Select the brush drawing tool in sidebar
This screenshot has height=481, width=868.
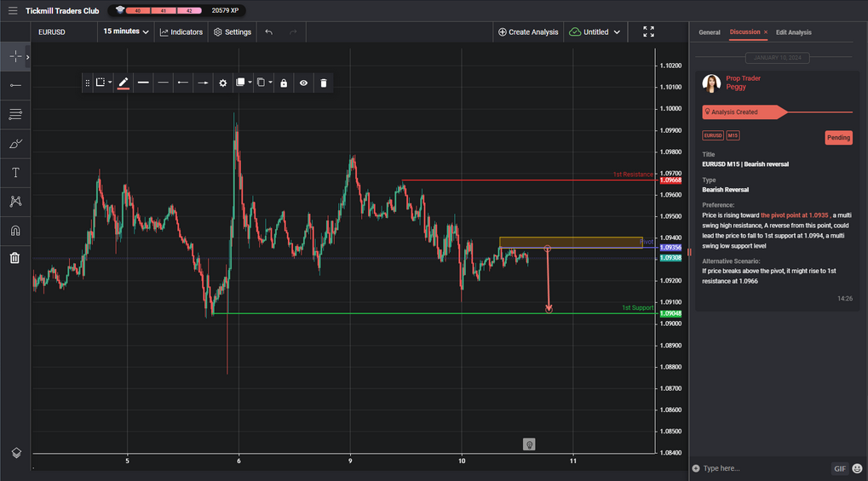[15, 144]
